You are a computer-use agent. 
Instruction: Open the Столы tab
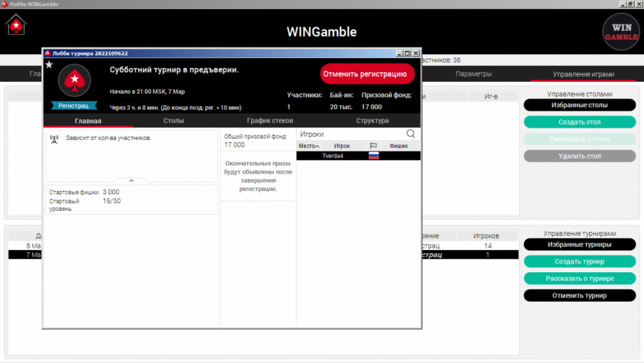point(173,121)
